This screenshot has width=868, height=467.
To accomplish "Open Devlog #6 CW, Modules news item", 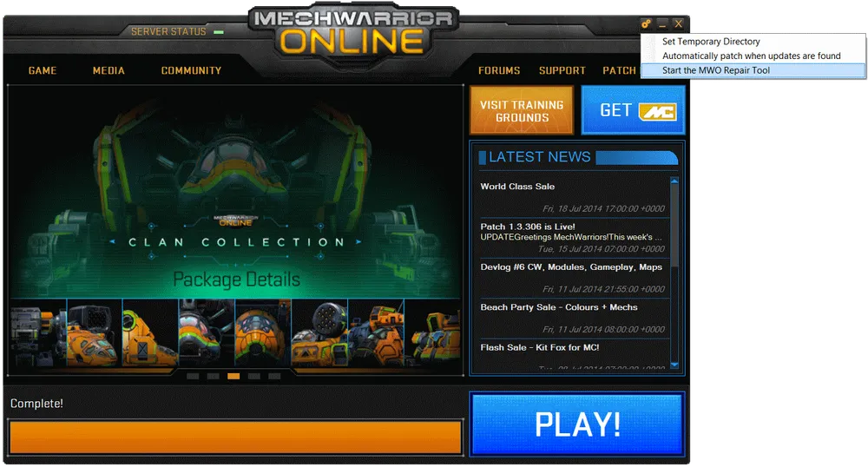I will [x=575, y=278].
